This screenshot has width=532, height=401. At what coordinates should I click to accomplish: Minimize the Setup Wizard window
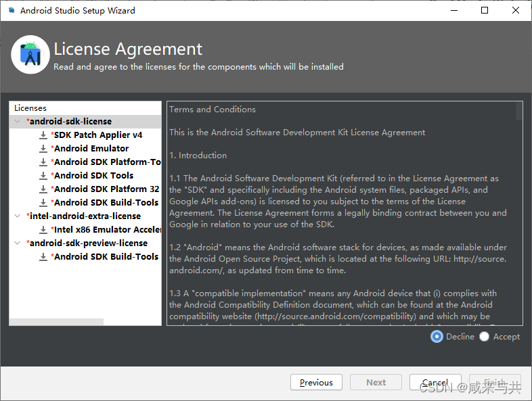click(x=454, y=11)
